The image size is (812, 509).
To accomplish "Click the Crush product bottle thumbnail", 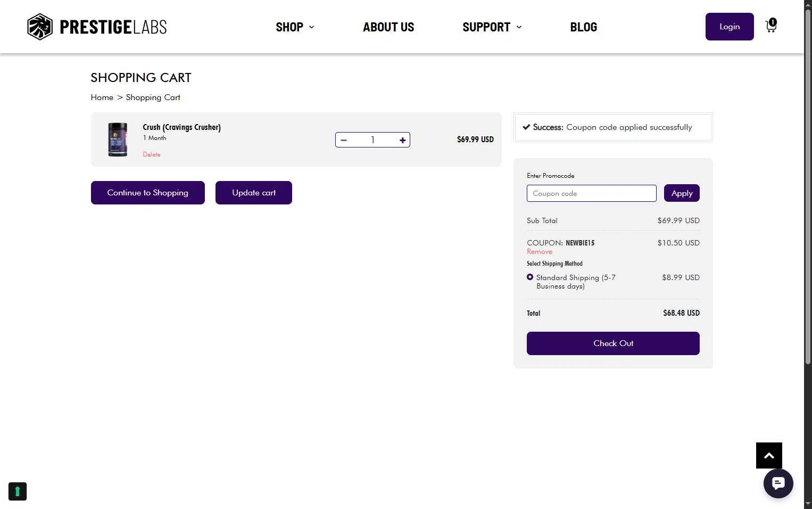I will 118,139.
